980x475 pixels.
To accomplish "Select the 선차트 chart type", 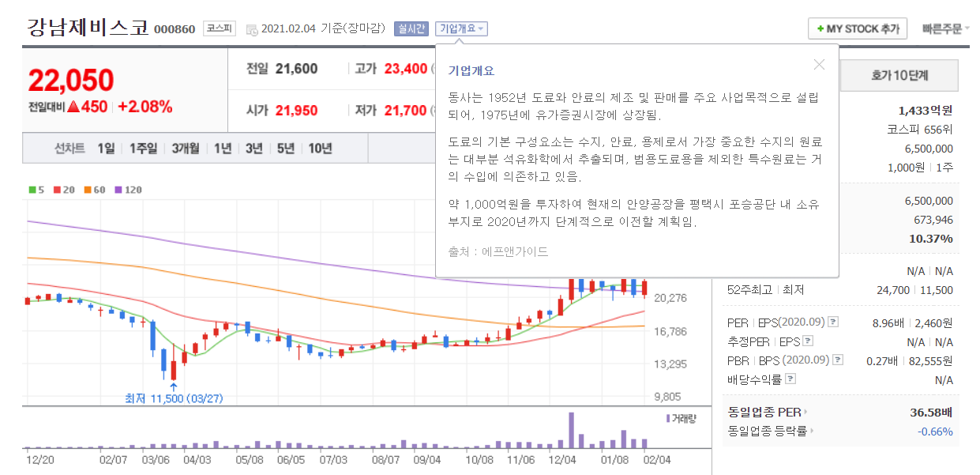I will [x=69, y=148].
